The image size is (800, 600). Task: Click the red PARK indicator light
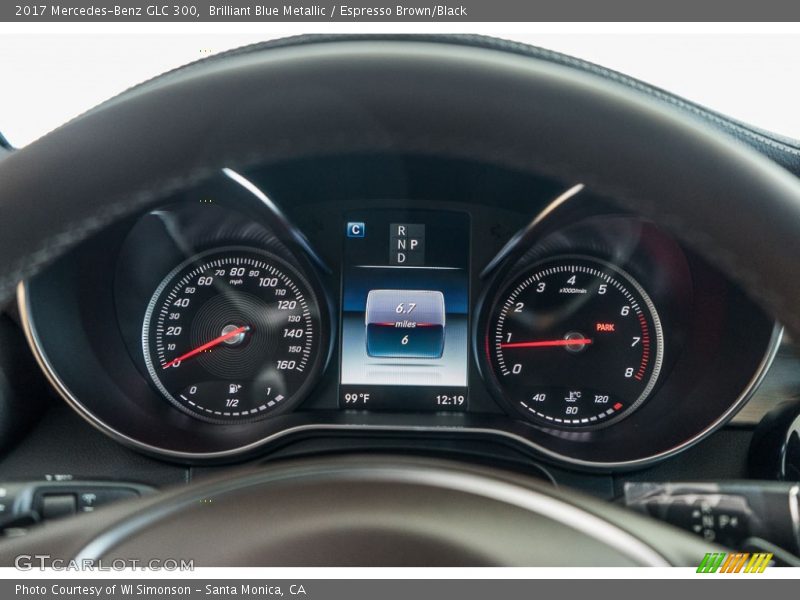pyautogui.click(x=605, y=327)
